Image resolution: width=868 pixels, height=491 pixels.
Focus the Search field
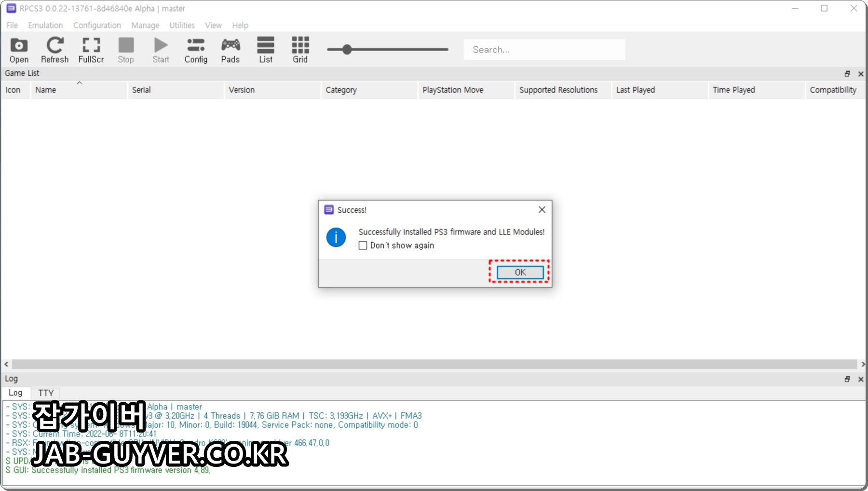coord(544,50)
